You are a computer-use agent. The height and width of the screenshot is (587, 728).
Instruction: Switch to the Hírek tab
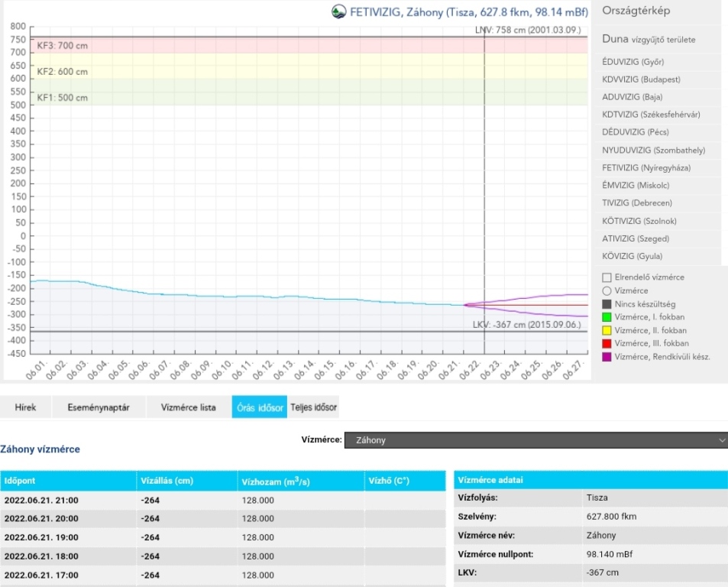[x=26, y=407]
